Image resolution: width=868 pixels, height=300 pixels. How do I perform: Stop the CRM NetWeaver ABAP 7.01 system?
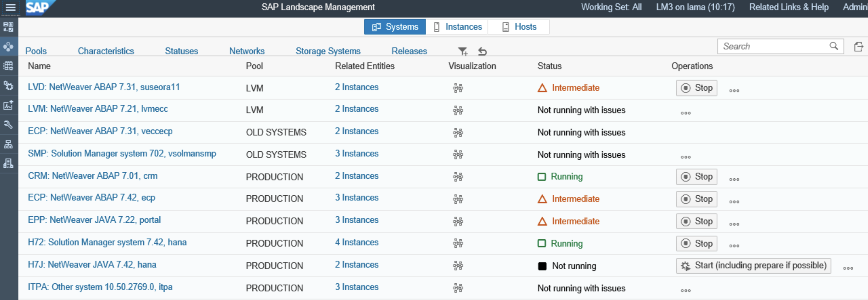click(696, 177)
